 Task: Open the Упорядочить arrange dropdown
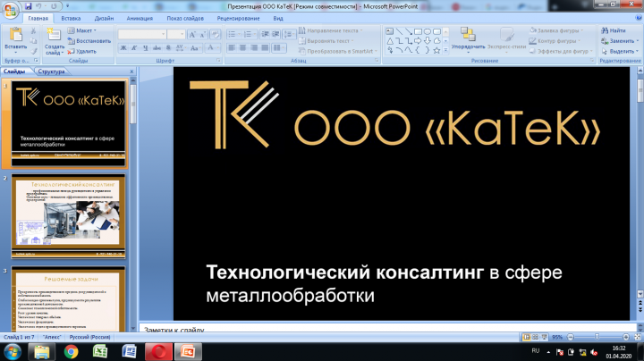point(468,40)
